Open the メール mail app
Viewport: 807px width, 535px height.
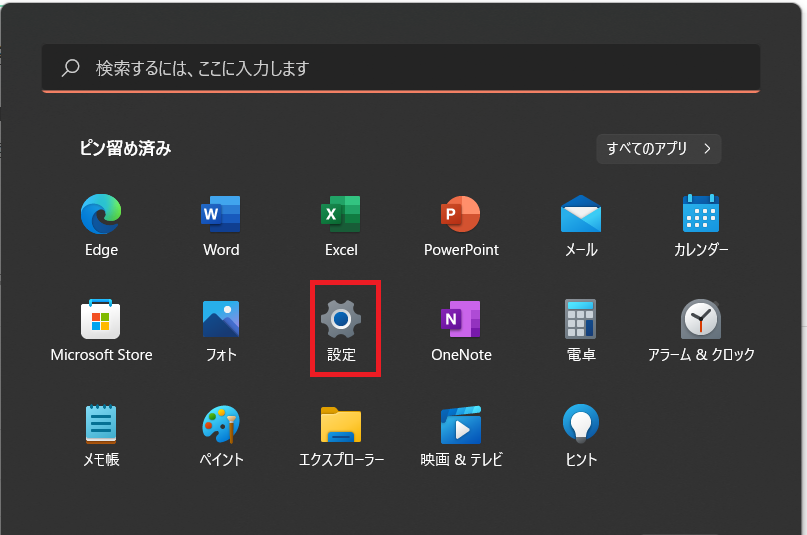tap(581, 225)
